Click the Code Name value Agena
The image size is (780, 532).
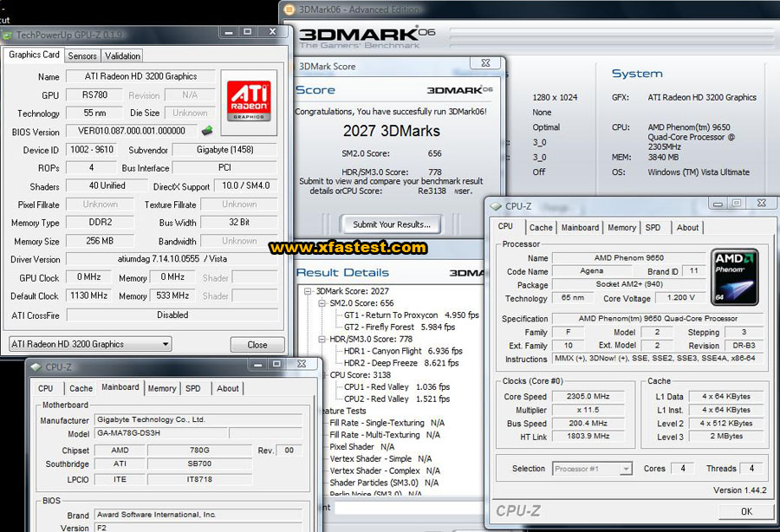tap(591, 271)
